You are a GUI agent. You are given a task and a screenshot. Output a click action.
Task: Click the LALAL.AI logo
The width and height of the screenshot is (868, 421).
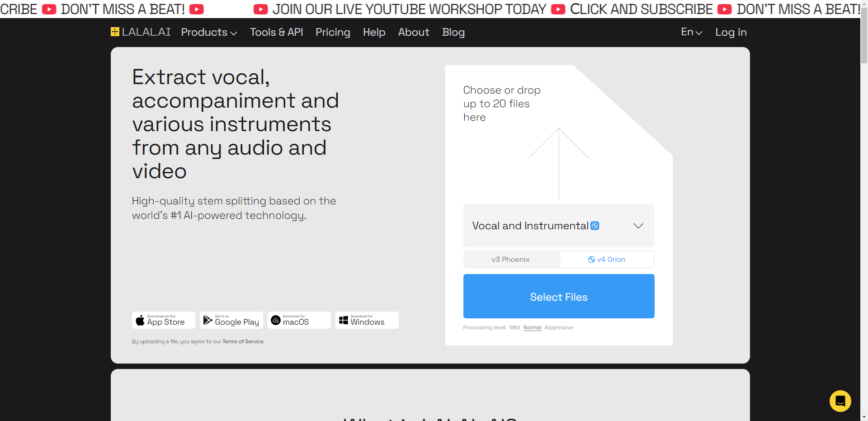point(141,32)
